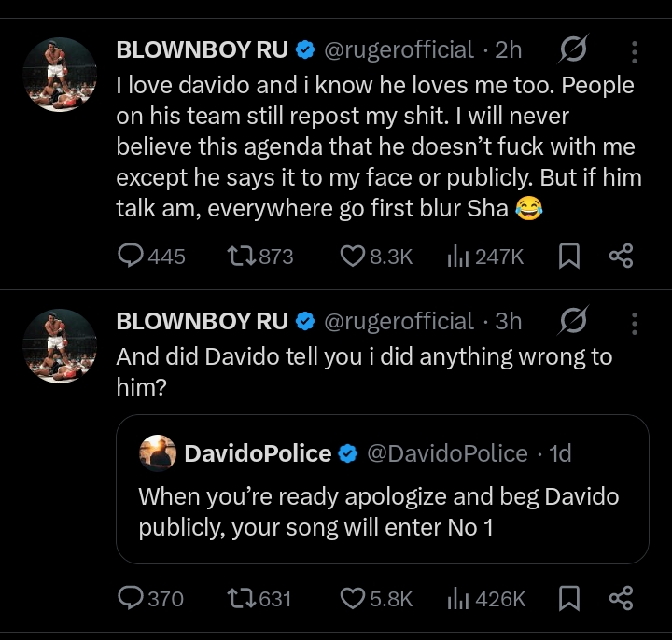
Task: Bookmark the first BLOWNBOY RU tweet
Action: pos(568,256)
